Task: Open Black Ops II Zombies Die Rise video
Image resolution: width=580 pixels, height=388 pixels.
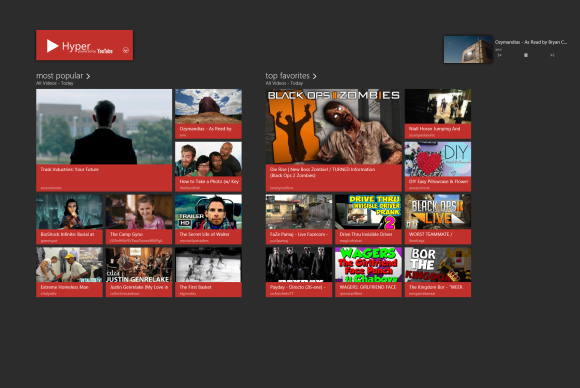Action: 334,140
